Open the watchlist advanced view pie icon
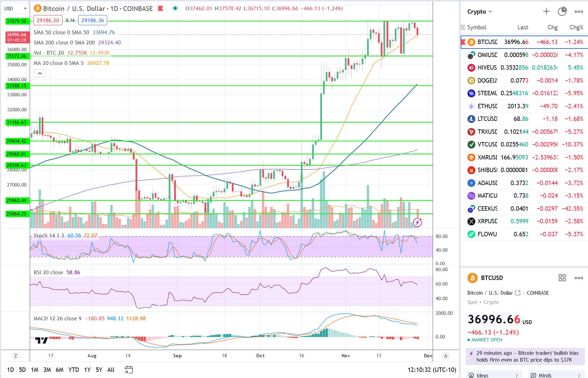 [x=562, y=12]
